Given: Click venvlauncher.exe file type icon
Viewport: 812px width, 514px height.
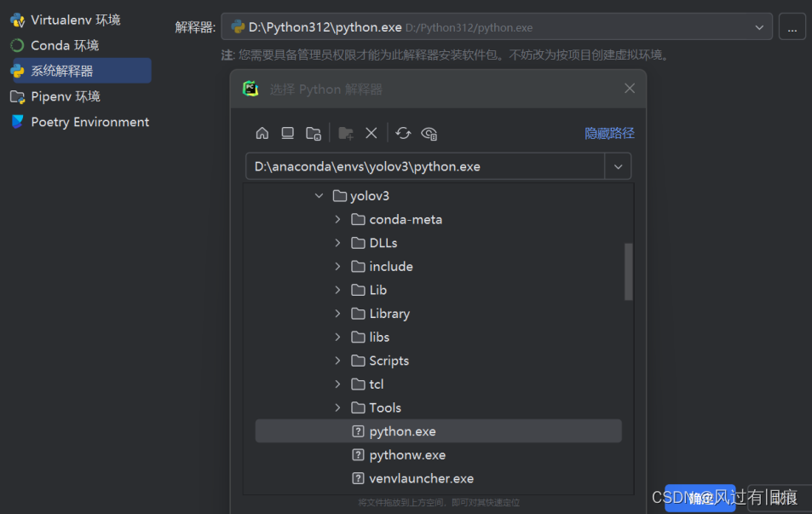Looking at the screenshot, I should click(x=358, y=478).
